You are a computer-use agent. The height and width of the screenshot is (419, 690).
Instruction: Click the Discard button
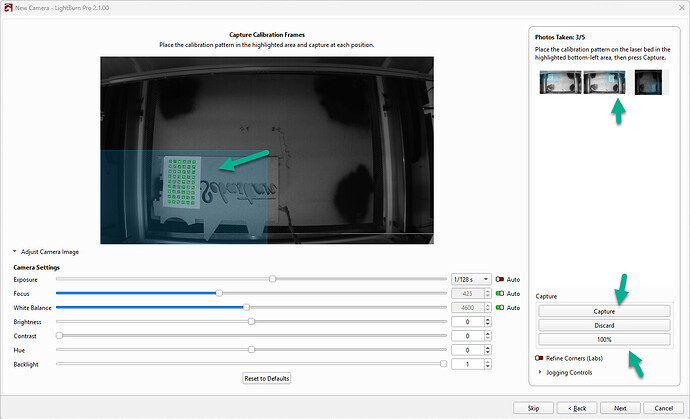click(x=604, y=325)
